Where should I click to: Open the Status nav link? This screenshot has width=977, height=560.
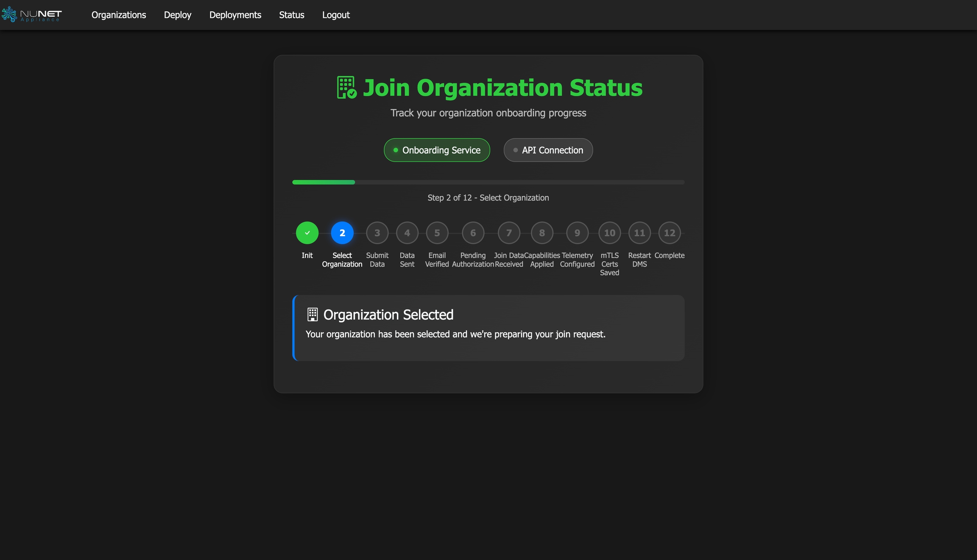click(x=292, y=15)
